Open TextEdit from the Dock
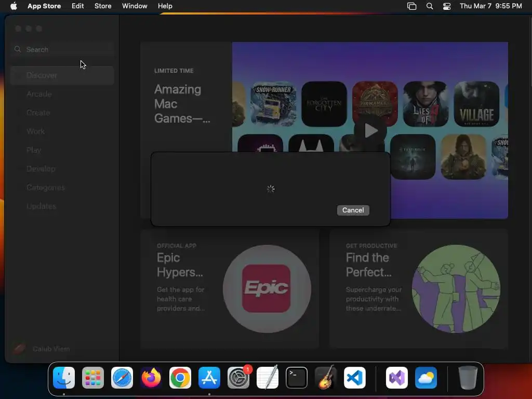 point(268,378)
